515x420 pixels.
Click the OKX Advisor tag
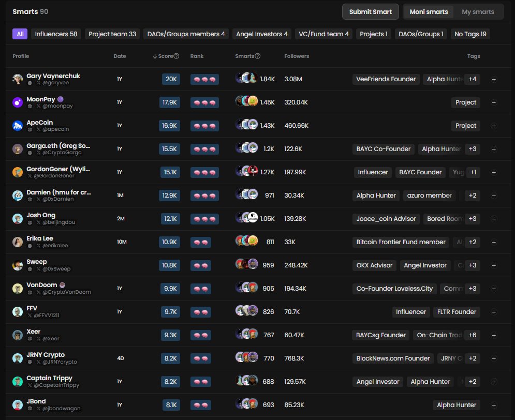tap(374, 265)
